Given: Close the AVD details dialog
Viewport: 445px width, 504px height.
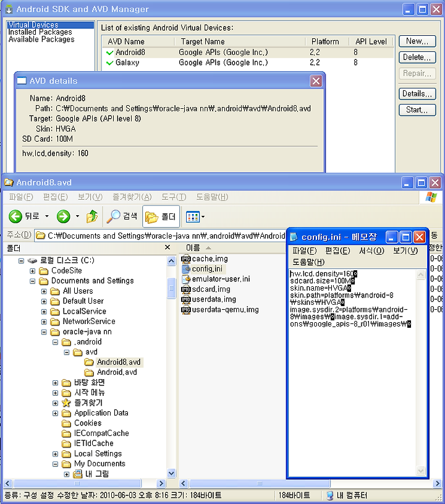Looking at the screenshot, I should 316,81.
